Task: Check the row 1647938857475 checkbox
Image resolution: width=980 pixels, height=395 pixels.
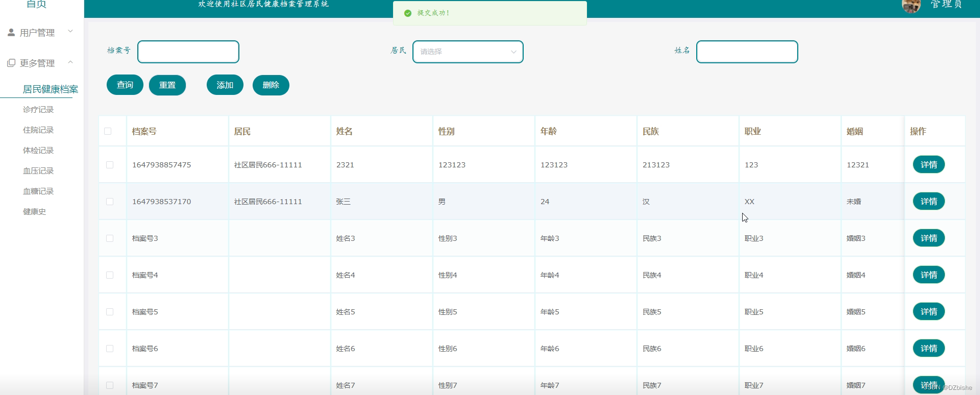Action: 110,165
